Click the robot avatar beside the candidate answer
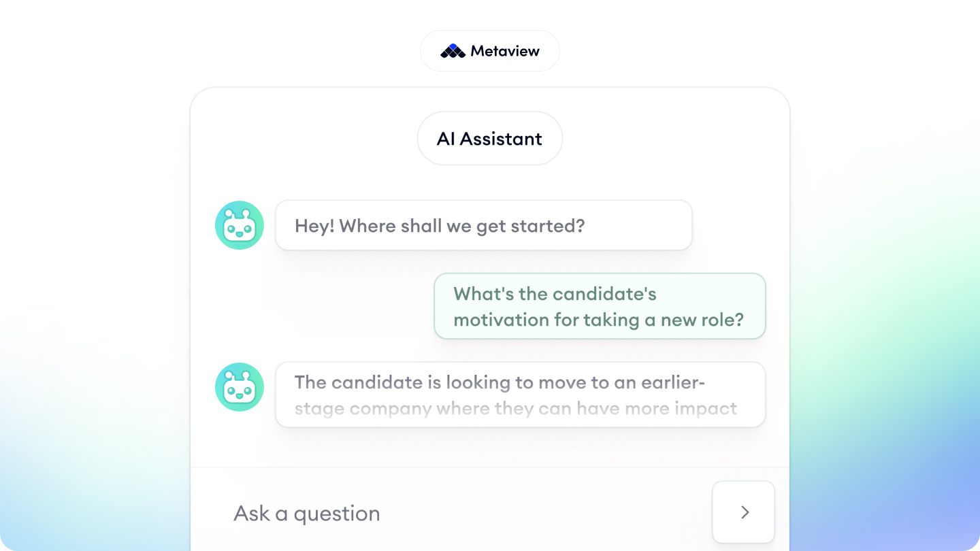 click(x=240, y=387)
